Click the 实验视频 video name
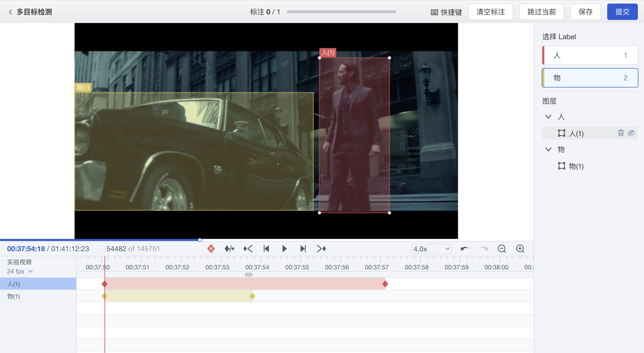 [x=19, y=262]
